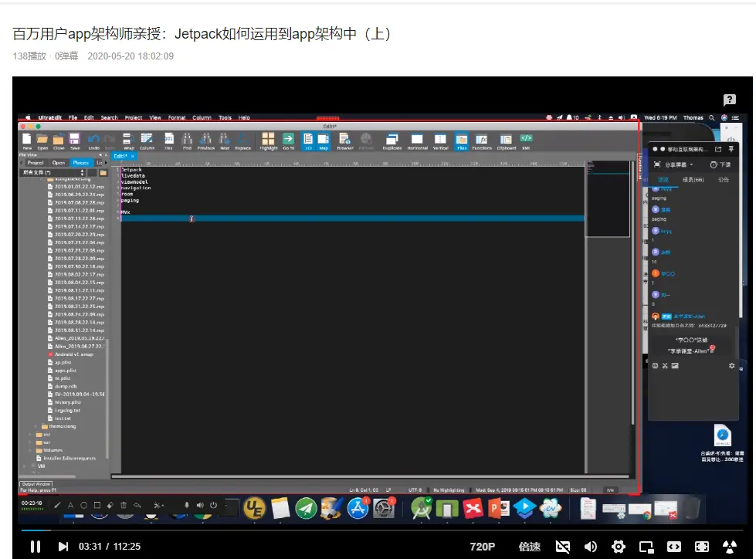Click the 下课 end class button
The width and height of the screenshot is (756, 559).
coord(720,164)
